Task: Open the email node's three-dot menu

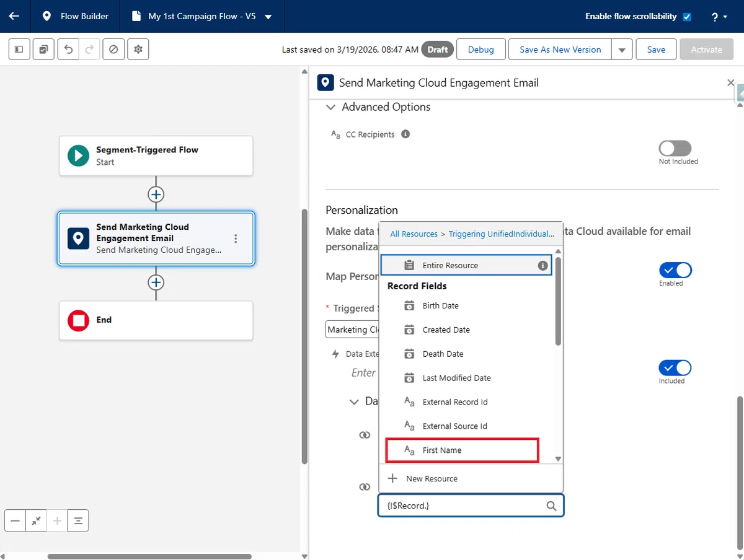Action: (x=236, y=238)
